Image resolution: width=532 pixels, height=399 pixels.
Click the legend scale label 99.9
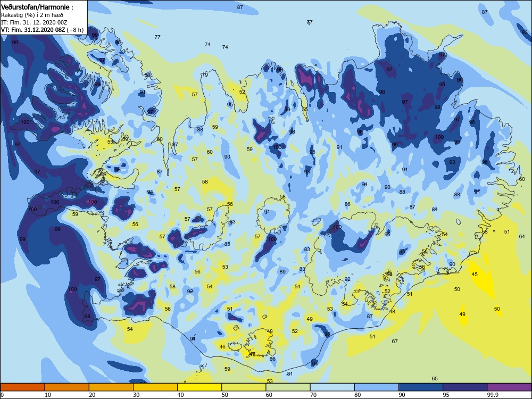click(x=492, y=395)
